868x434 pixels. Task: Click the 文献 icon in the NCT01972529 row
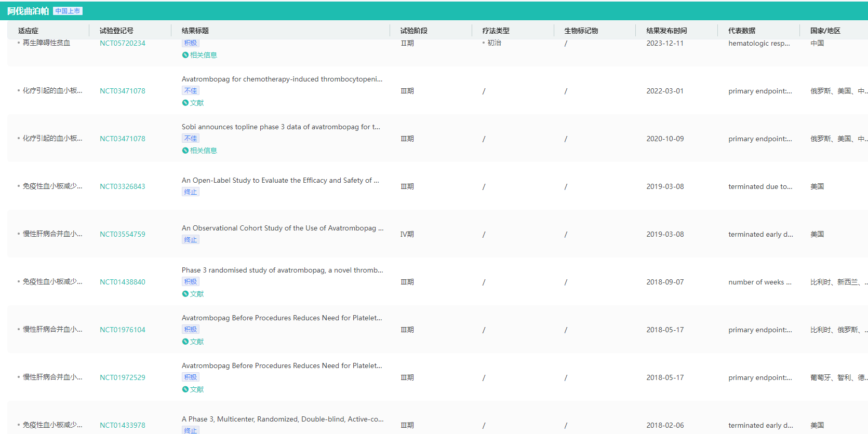[x=185, y=389]
